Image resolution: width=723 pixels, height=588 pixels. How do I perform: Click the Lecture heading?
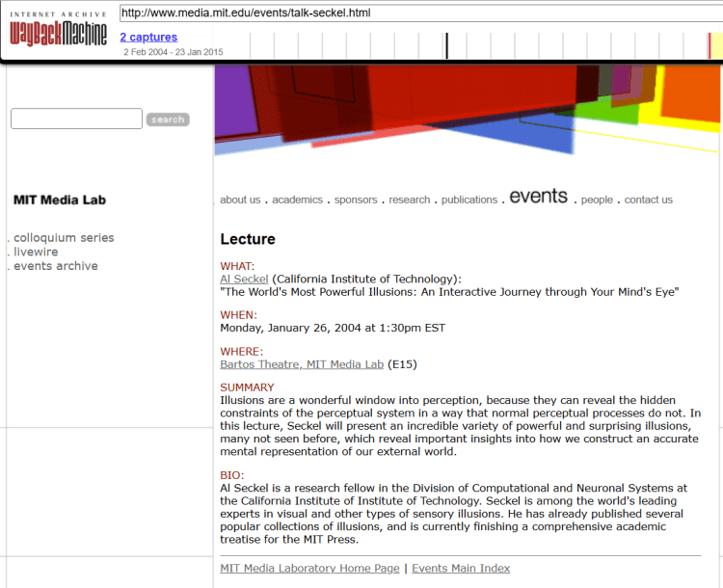(248, 239)
